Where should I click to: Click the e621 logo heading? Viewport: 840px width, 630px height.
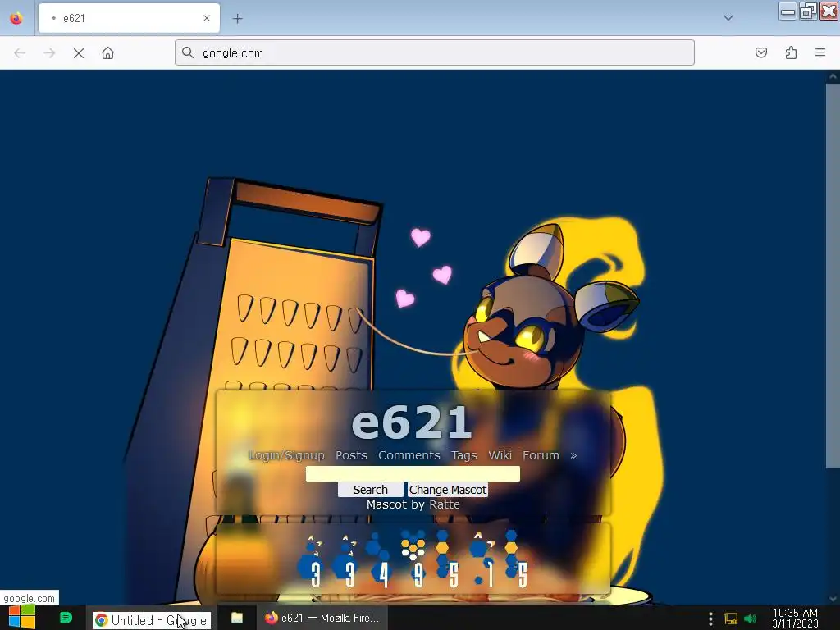pos(412,422)
